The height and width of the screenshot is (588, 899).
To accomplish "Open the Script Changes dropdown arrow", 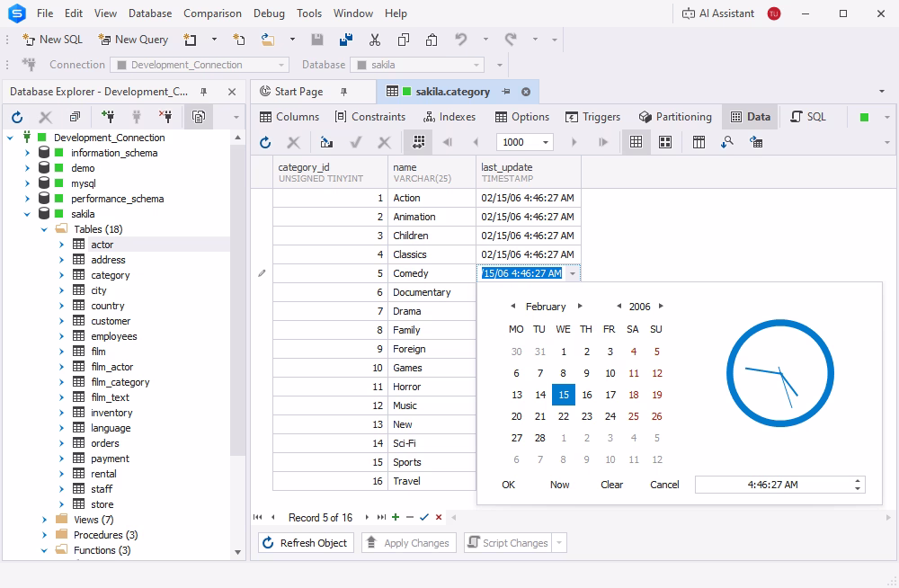I will coord(559,543).
